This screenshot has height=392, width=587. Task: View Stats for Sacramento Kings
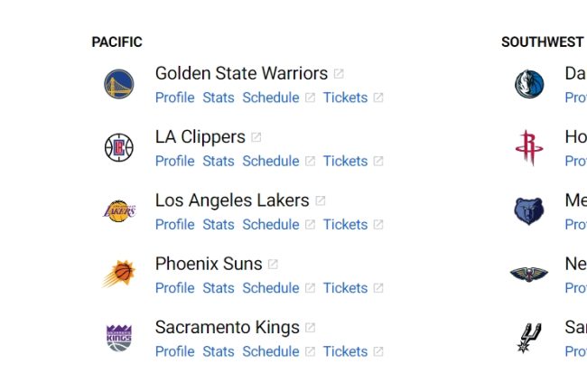[x=219, y=352]
